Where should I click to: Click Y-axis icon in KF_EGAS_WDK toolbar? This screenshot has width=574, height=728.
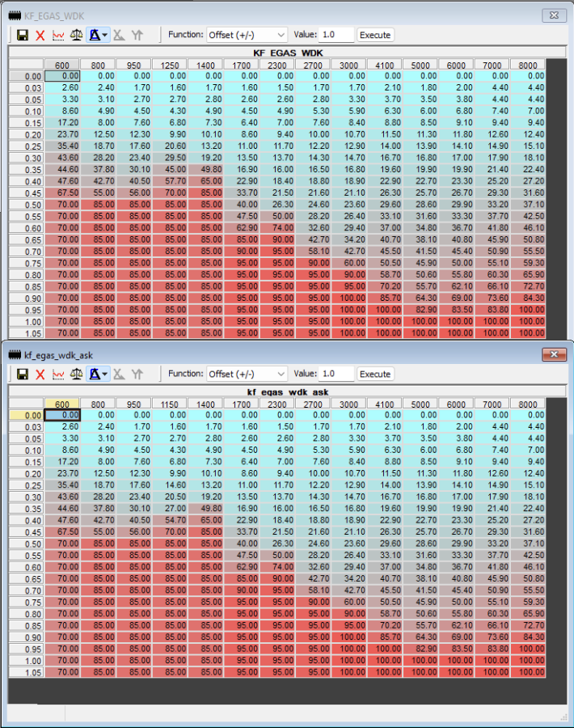point(137,35)
